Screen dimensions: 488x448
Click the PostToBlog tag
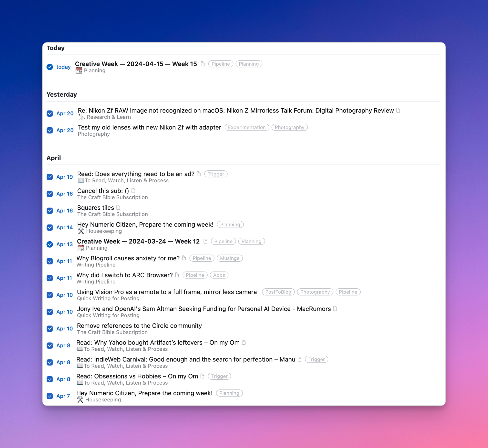(x=278, y=292)
